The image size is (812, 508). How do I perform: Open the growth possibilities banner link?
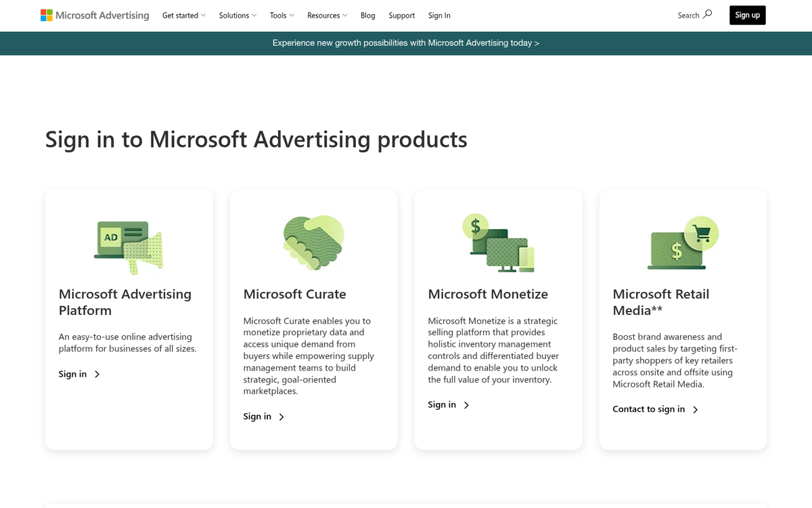(405, 43)
